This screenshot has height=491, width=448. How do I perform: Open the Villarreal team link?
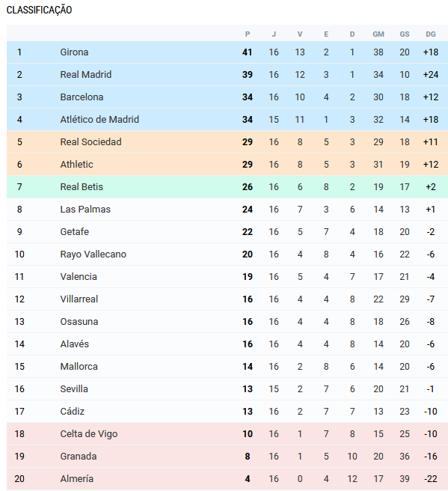(79, 299)
